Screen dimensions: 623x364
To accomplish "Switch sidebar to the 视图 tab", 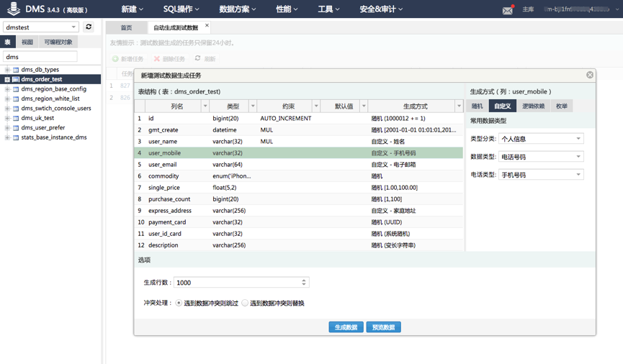I will tap(27, 42).
